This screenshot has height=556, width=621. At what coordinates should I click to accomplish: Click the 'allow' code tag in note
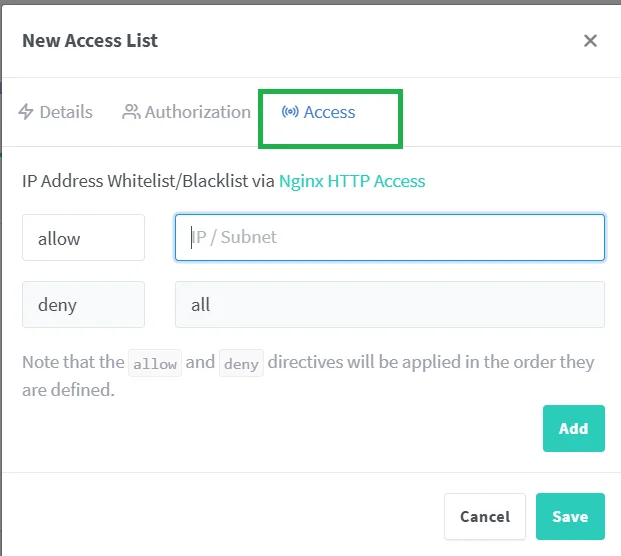pyautogui.click(x=155, y=363)
